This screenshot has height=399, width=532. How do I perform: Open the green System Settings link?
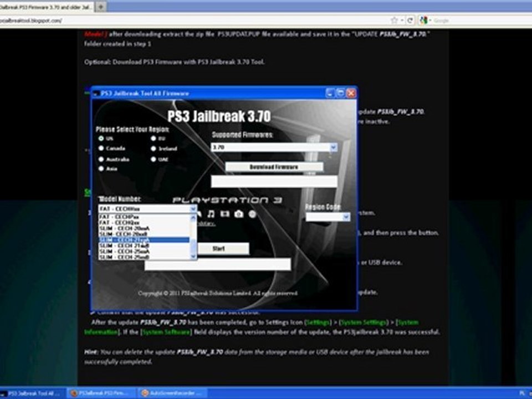[x=364, y=323]
